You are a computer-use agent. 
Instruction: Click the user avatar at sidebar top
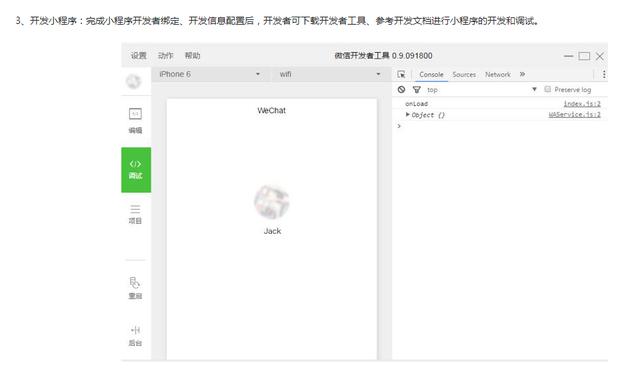click(133, 82)
